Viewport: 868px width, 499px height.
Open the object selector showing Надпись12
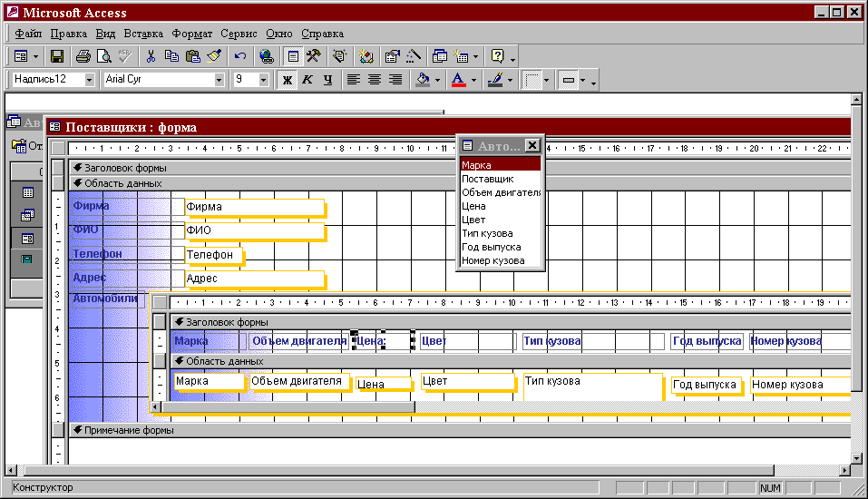point(89,80)
